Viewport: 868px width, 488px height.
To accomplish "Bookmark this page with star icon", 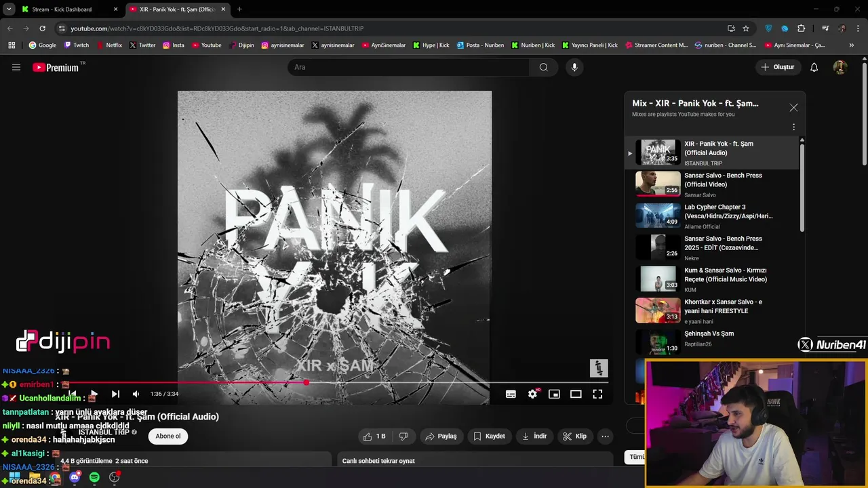I will [x=746, y=28].
